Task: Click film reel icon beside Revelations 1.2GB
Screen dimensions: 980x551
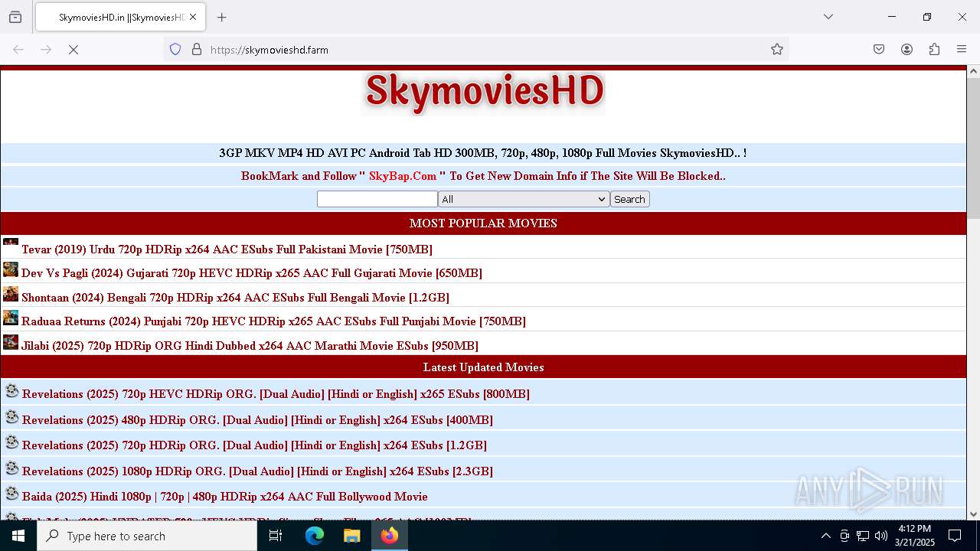Action: pyautogui.click(x=12, y=442)
